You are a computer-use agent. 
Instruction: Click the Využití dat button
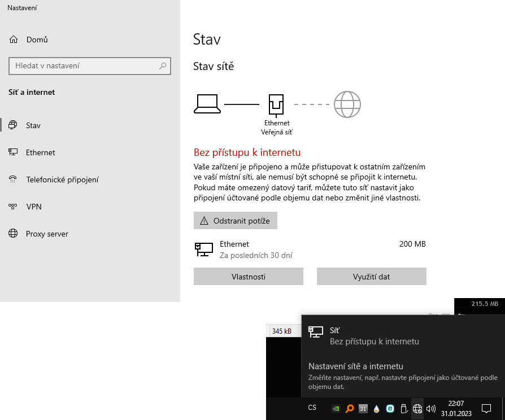371,277
